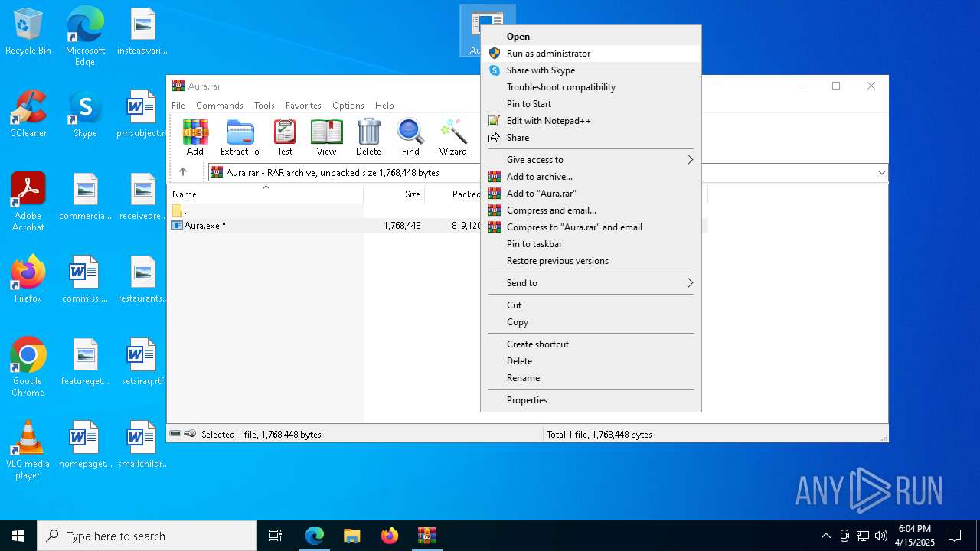Open WinRAR from the taskbar
Image resolution: width=980 pixels, height=551 pixels.
pyautogui.click(x=426, y=536)
